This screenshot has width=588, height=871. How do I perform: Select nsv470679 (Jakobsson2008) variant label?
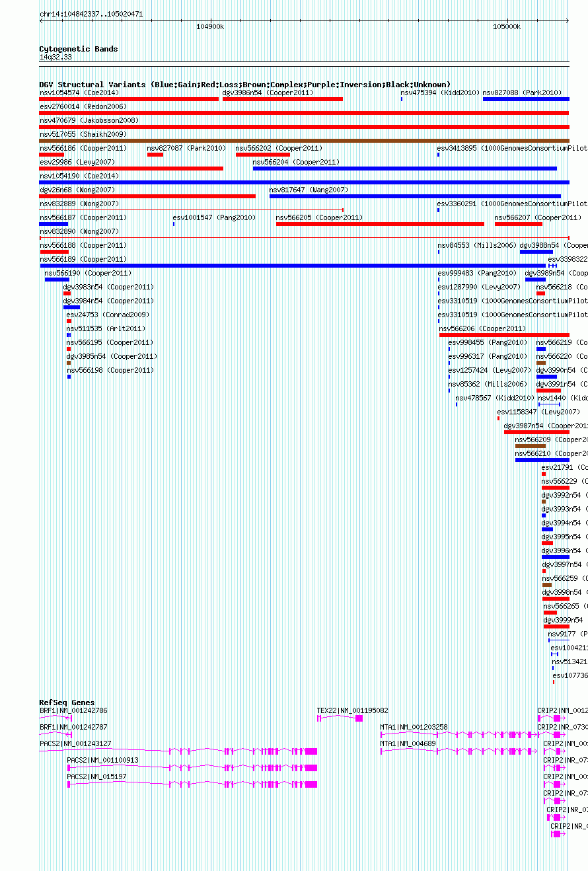coord(89,120)
